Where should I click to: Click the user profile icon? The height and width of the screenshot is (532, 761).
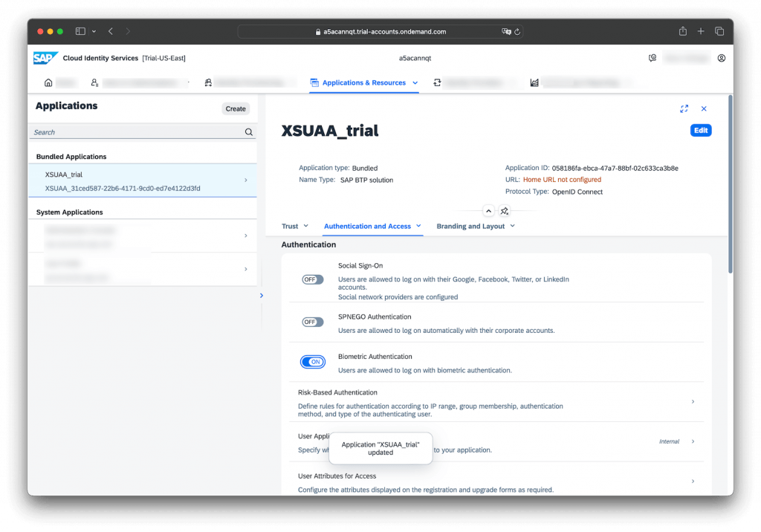tap(721, 58)
